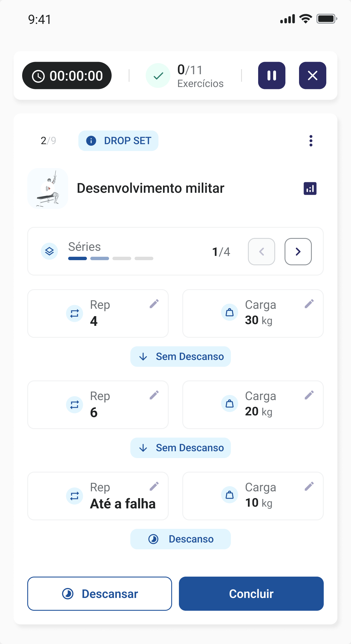Open the Desenvolvimento militar exercise thumbnail

tap(48, 189)
